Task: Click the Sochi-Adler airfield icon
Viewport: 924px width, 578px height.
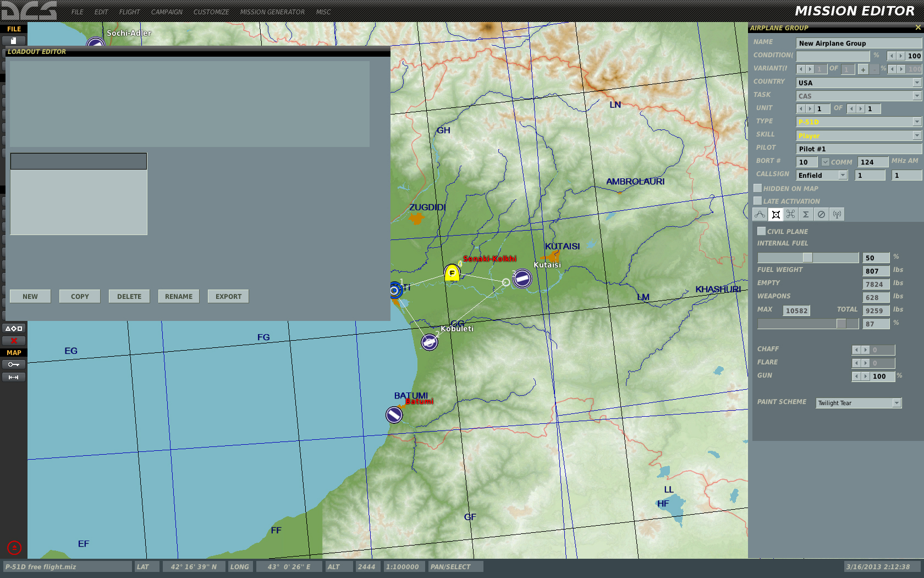Action: tap(96, 42)
